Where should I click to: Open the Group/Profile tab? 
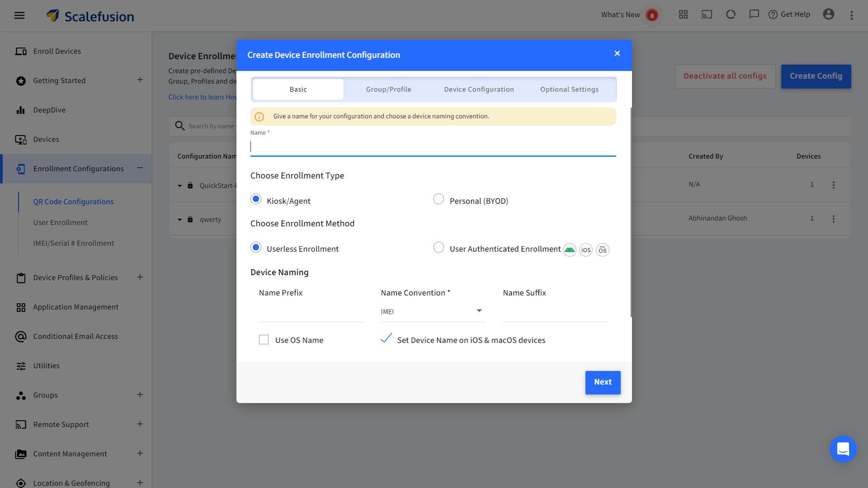point(388,89)
